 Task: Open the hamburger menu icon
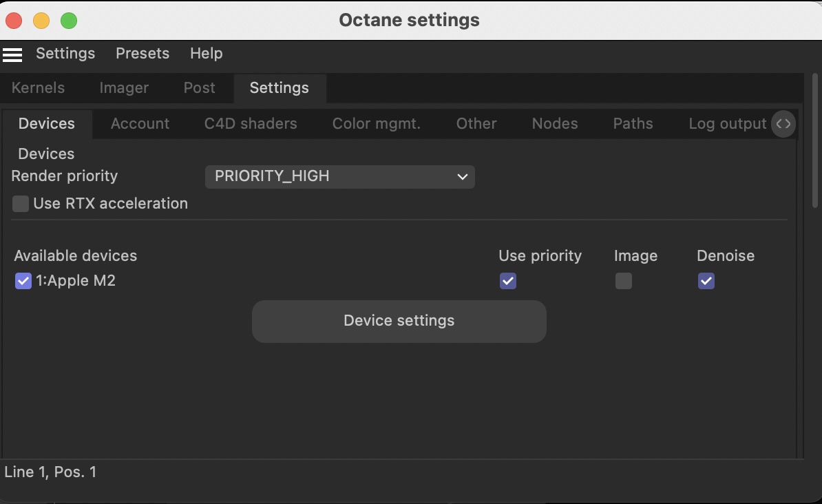12,54
